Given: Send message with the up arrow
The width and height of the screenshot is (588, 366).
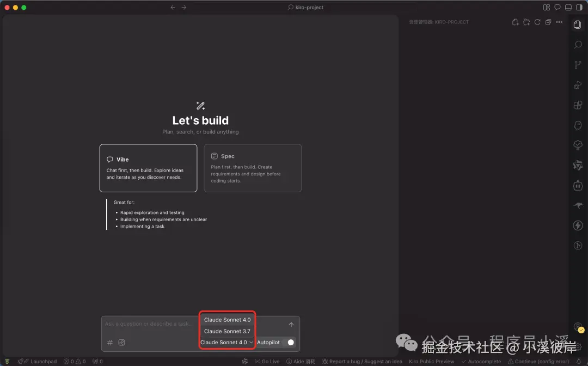Looking at the screenshot, I should click(x=291, y=325).
